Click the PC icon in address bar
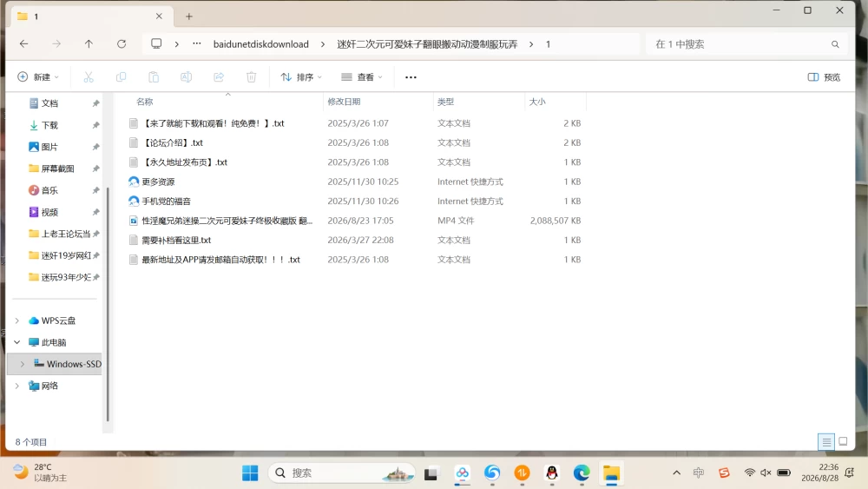Screen dimensions: 868x489 [x=156, y=43]
